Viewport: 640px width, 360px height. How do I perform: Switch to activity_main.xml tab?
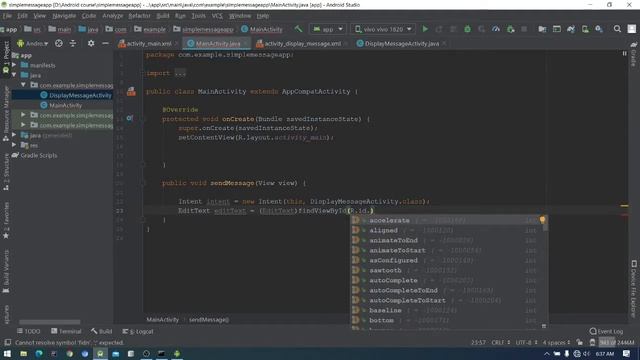coord(148,43)
